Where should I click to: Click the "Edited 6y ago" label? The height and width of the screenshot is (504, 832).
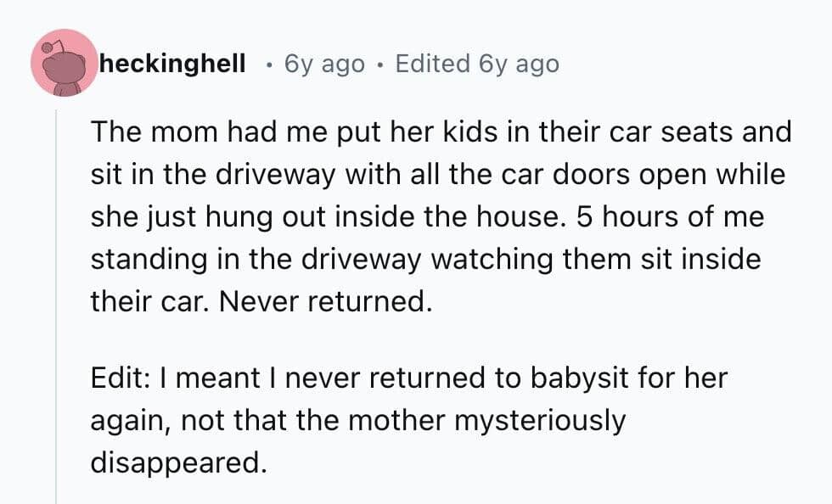[x=477, y=64]
